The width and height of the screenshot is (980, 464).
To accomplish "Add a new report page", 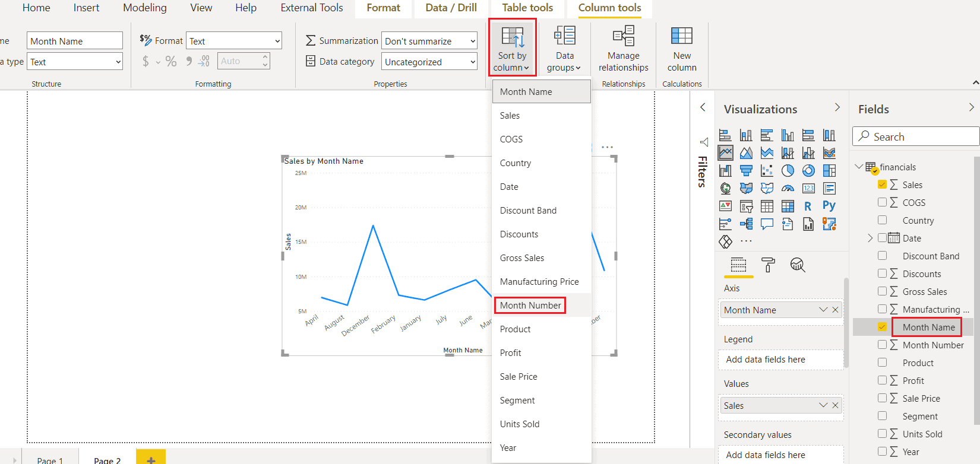I will (151, 457).
